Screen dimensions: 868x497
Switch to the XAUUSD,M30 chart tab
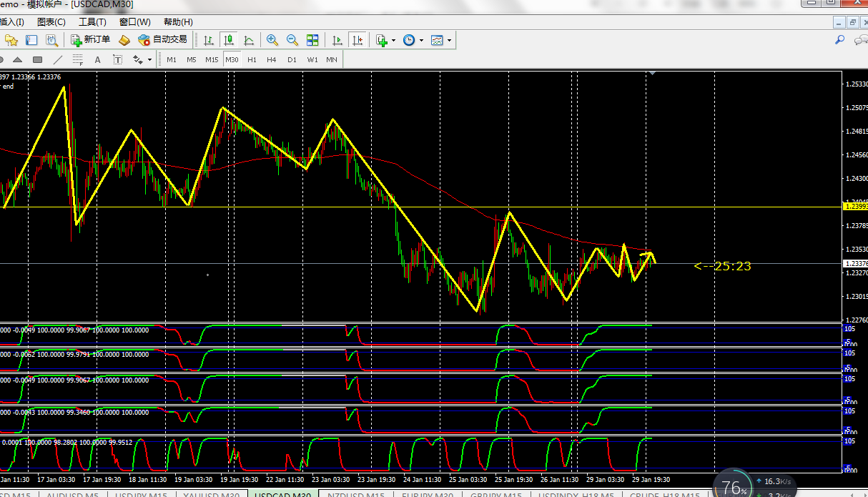[x=211, y=495]
